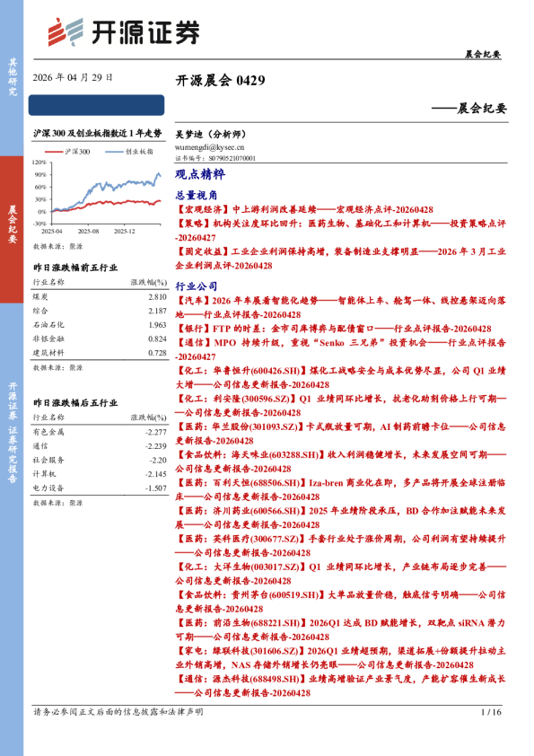This screenshot has height=756, width=534.
Task: Open the 通信 MPO持续升级 report link
Action: [x=341, y=349]
